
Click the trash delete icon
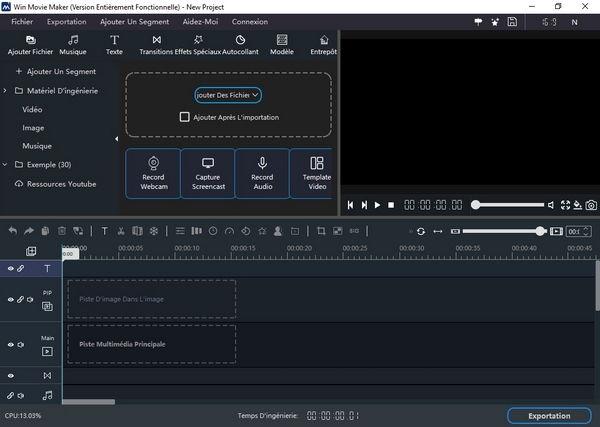click(x=62, y=231)
